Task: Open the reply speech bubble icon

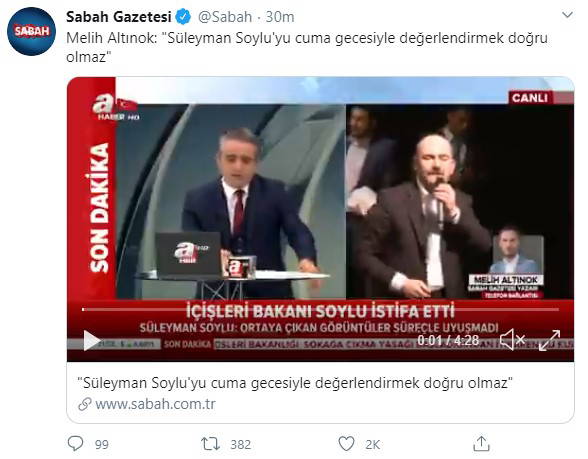Action: click(75, 443)
